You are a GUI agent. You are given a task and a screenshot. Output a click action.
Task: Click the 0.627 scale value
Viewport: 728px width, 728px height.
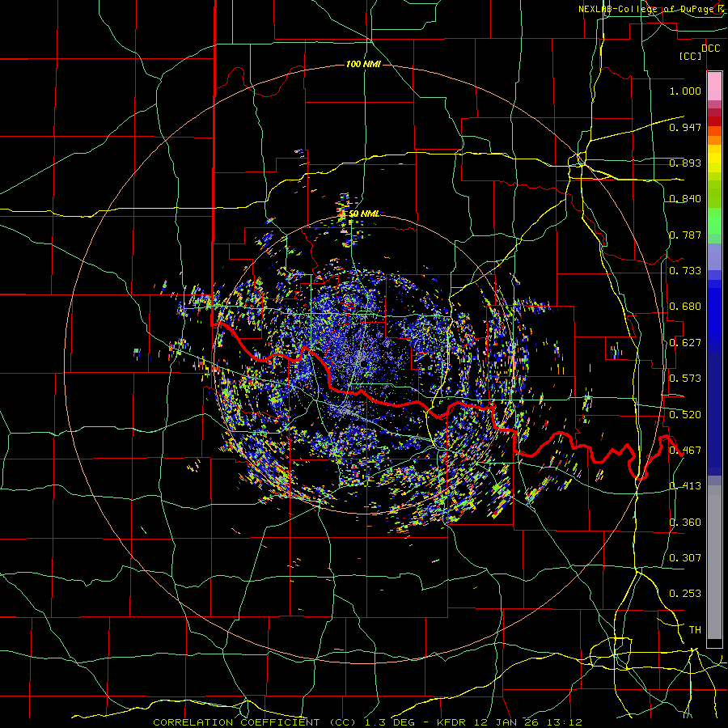[x=685, y=343]
